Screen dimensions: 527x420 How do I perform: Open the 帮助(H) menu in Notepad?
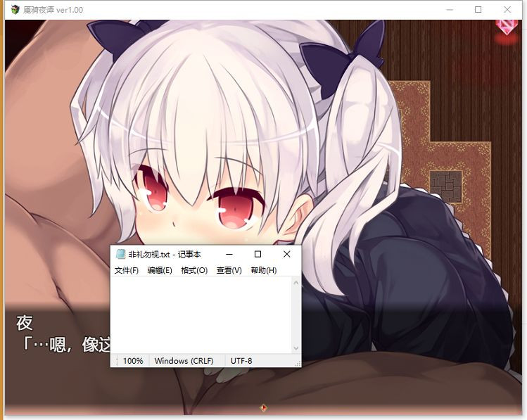click(263, 270)
